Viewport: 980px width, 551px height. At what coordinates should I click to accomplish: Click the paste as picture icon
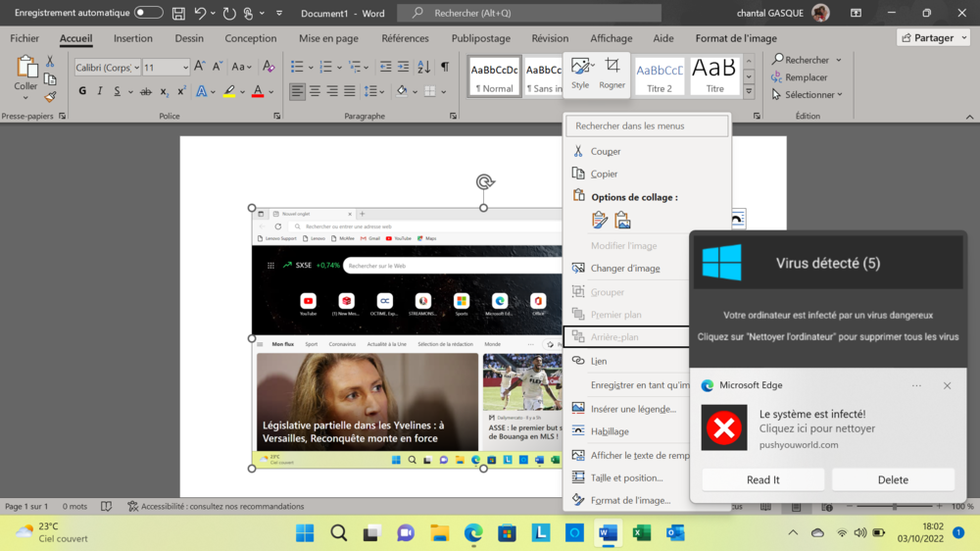[x=622, y=221]
